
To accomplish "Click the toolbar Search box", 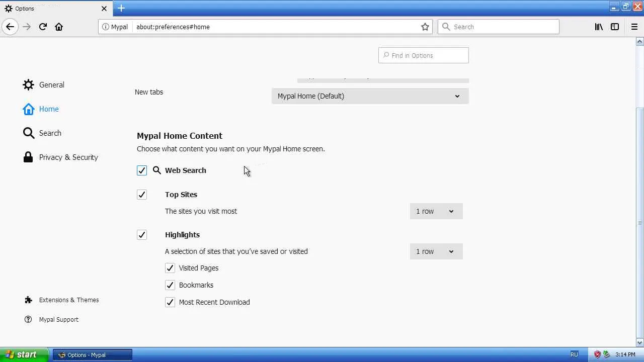I will click(x=499, y=27).
